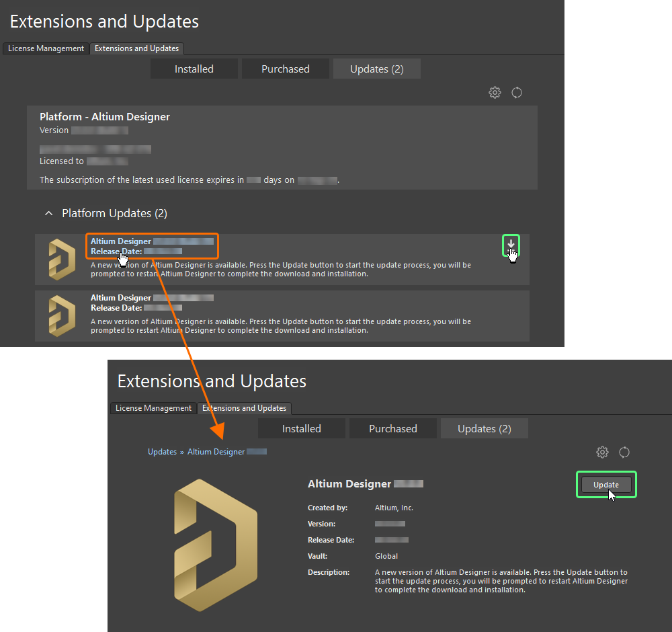Switch to License Management tab in lower window
The image size is (672, 632).
coord(153,408)
